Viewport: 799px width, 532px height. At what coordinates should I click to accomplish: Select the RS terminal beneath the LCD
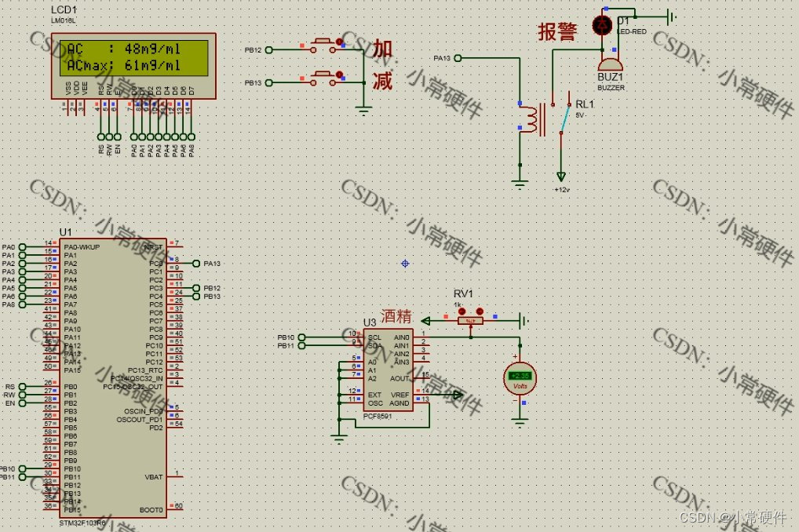click(101, 137)
